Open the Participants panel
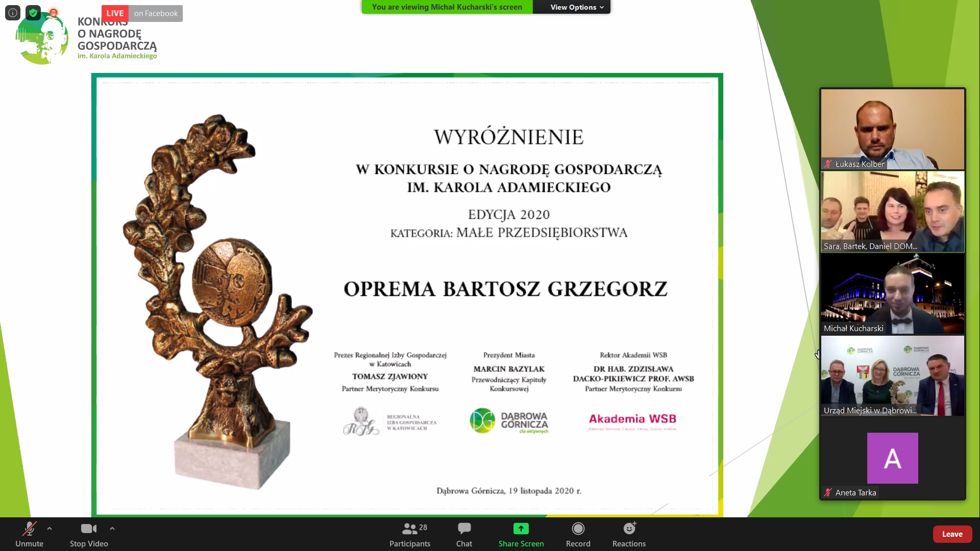Screen dimensions: 980x551 pyautogui.click(x=410, y=534)
